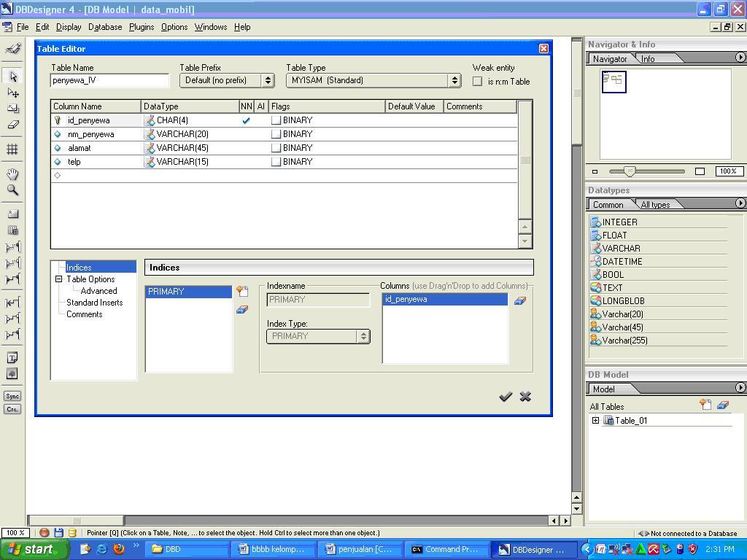Image resolution: width=747 pixels, height=560 pixels.
Task: Open Datatypes panel menu arrow
Action: pos(740,203)
